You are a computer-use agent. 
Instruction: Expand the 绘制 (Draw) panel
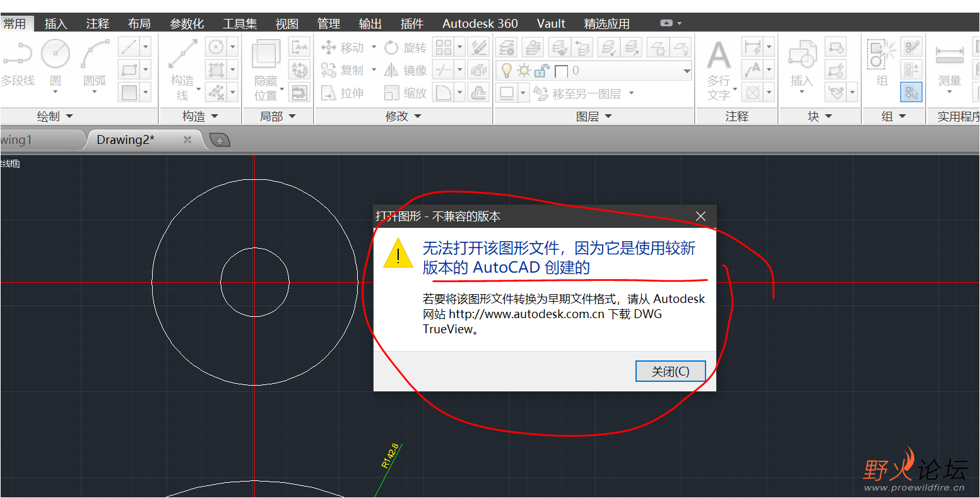click(56, 116)
